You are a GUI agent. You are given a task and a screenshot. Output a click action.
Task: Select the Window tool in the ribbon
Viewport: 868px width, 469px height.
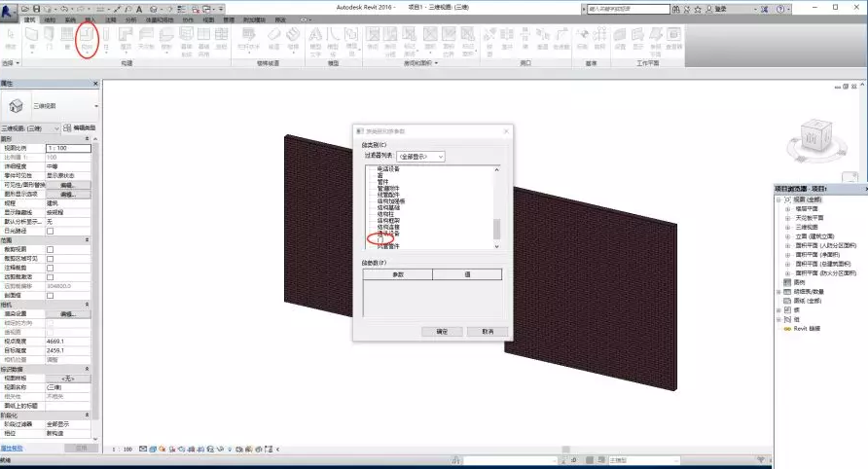click(67, 39)
